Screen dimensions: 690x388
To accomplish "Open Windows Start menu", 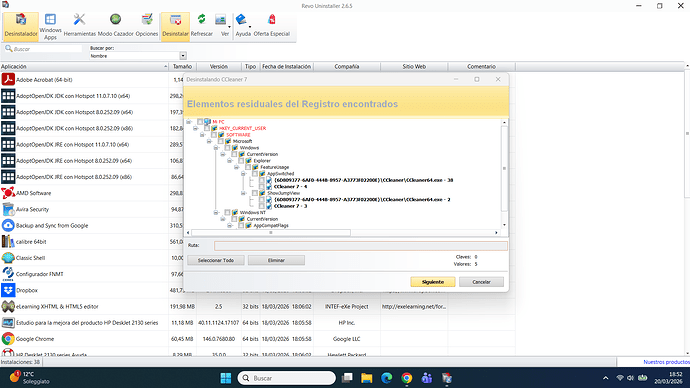I will point(226,378).
